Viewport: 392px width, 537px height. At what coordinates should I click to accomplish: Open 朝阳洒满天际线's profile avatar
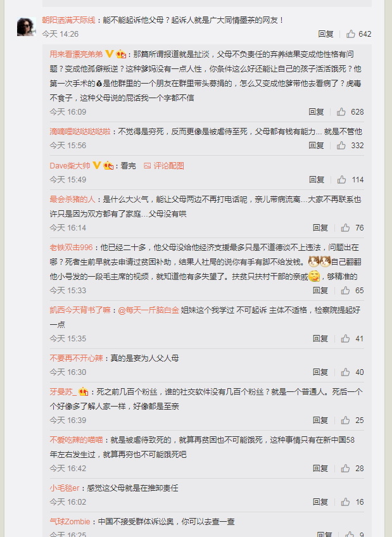click(27, 27)
